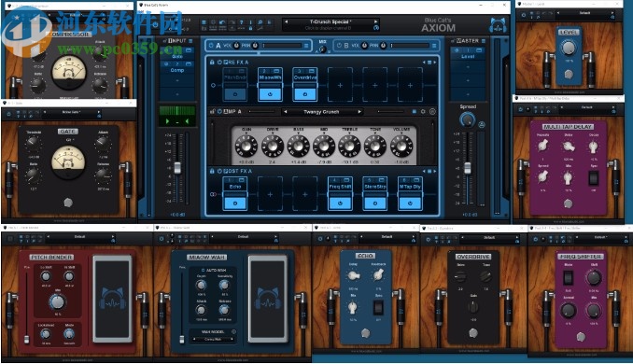Toggle channel B power button

[339, 45]
